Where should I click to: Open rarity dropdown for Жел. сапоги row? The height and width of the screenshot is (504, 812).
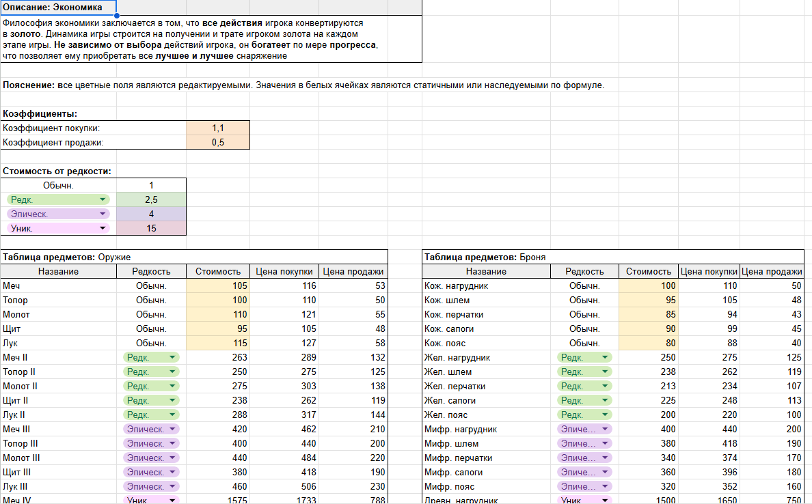[605, 400]
